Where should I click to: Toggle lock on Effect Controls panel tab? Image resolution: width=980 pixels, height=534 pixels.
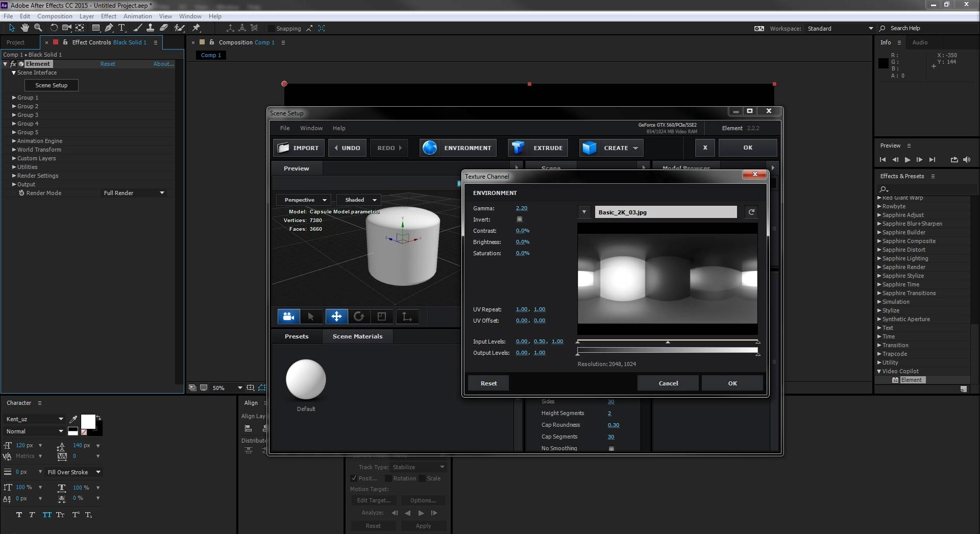(x=65, y=42)
